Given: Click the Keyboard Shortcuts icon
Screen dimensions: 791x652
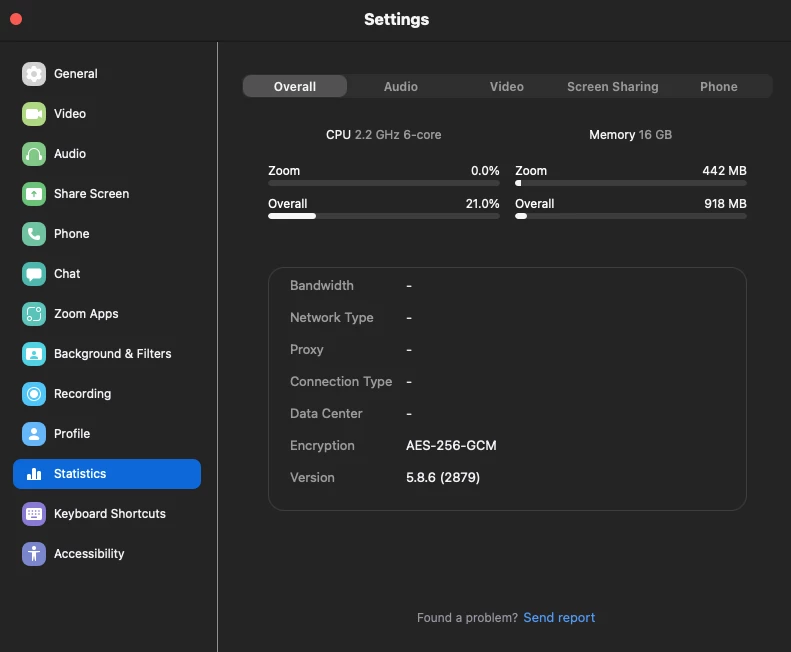Looking at the screenshot, I should point(34,514).
